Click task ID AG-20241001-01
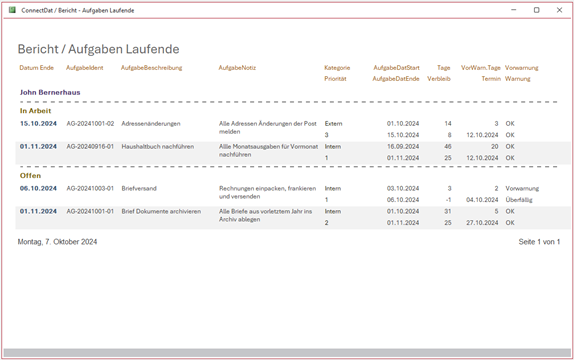The width and height of the screenshot is (574, 360). 90,211
